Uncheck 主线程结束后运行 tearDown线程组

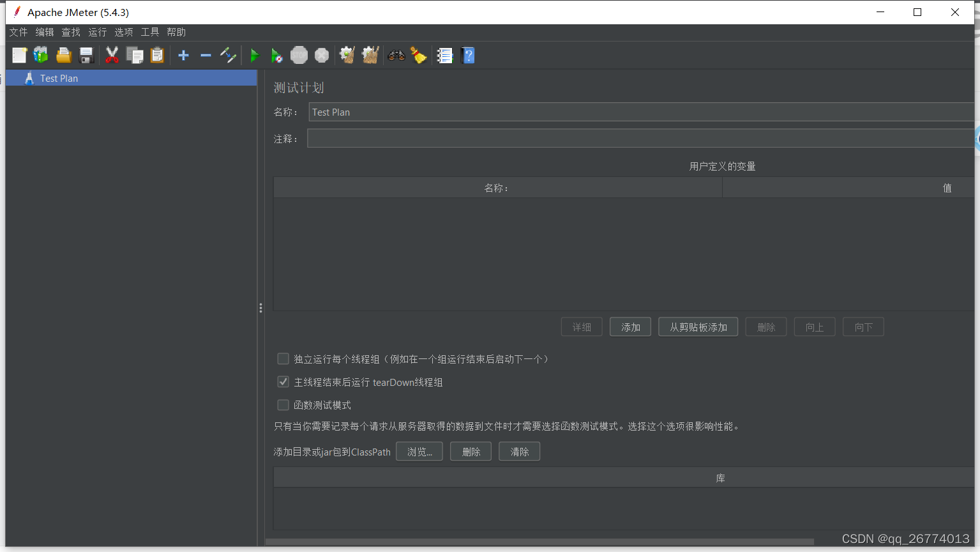point(283,382)
